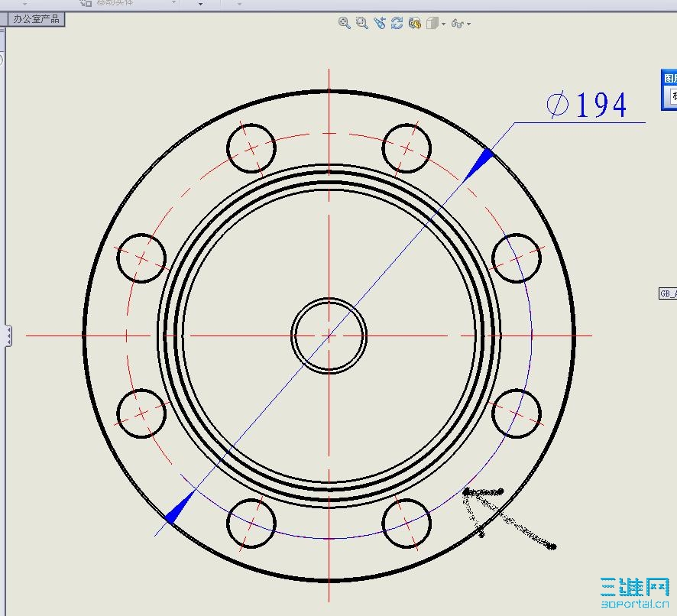677x616 pixels.
Task: Expand the collapsed left panel handle
Action: 8,336
